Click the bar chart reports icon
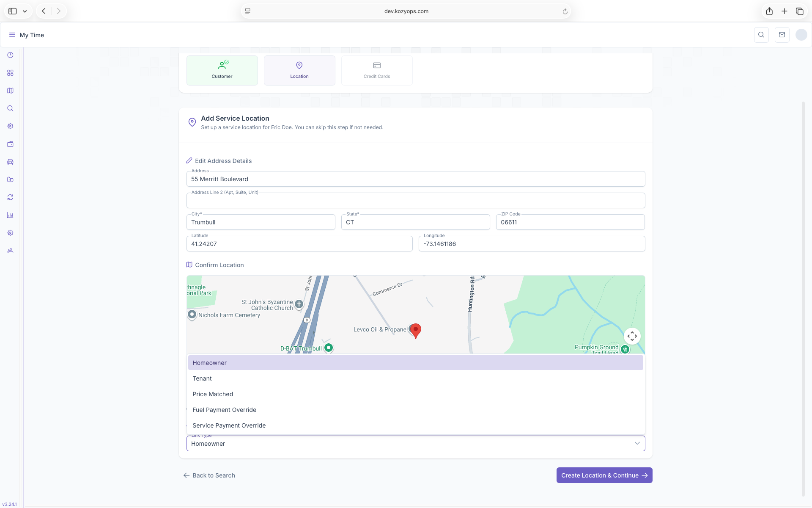Screen dimensions: 812x508 point(10,215)
